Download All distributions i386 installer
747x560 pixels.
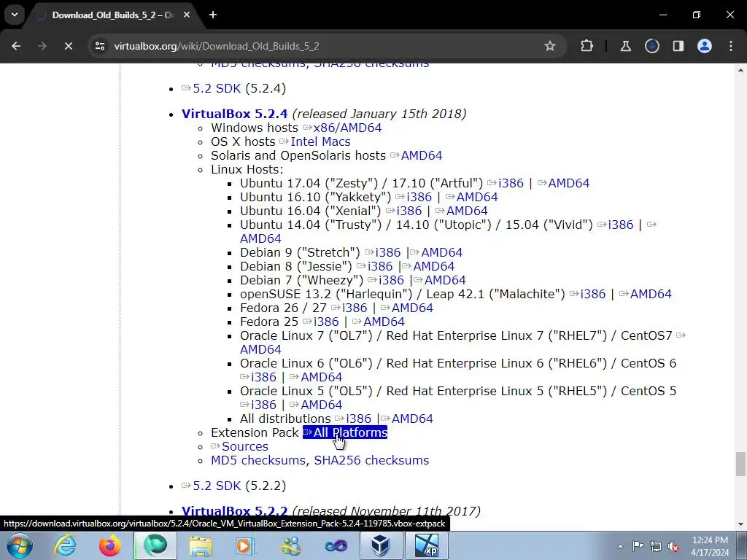pos(358,419)
